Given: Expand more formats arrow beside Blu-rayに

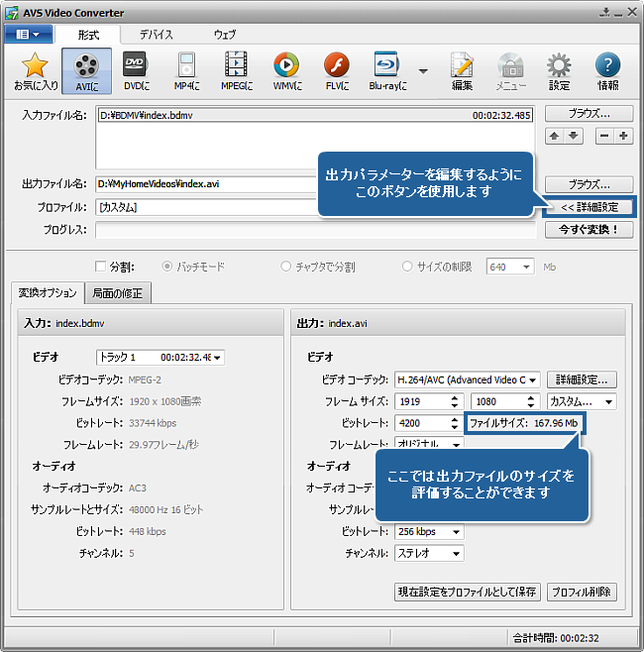Looking at the screenshot, I should (x=424, y=71).
